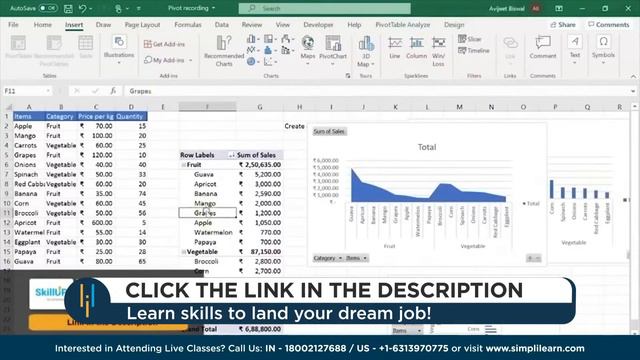Click column header G
640x360 pixels.
point(260,107)
